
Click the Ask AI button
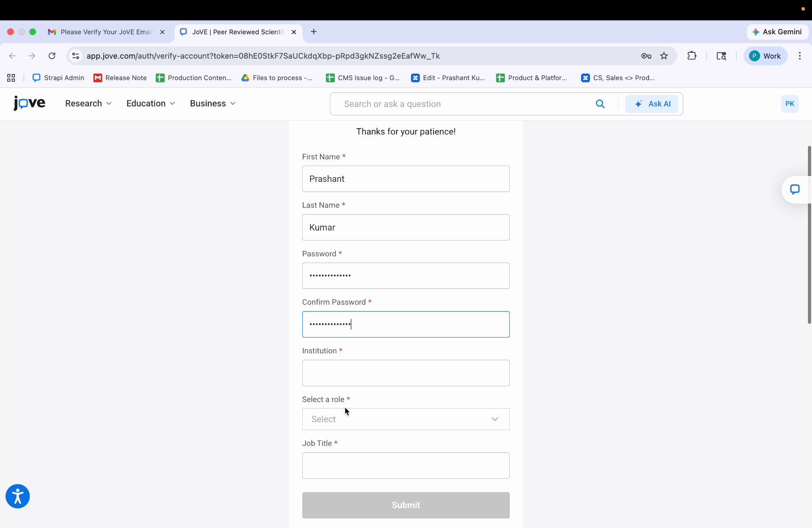coord(652,103)
